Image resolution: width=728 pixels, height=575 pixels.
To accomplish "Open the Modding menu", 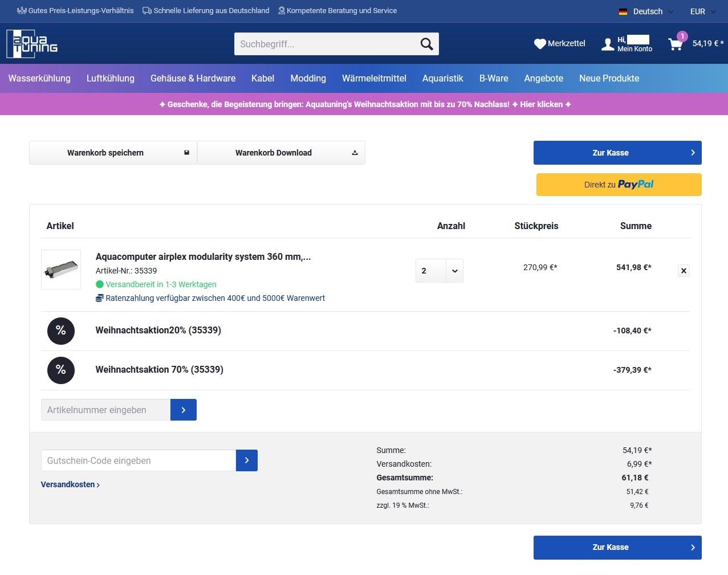I will pos(308,79).
